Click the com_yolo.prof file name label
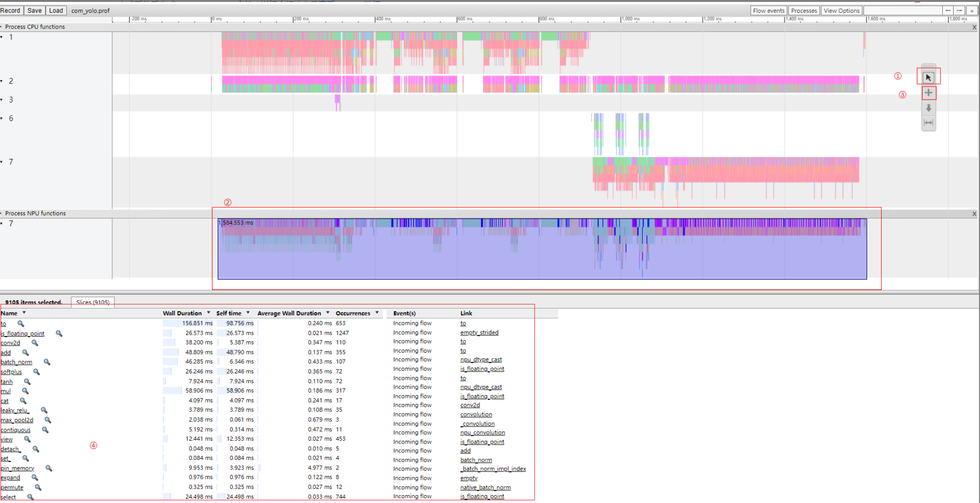 [90, 10]
